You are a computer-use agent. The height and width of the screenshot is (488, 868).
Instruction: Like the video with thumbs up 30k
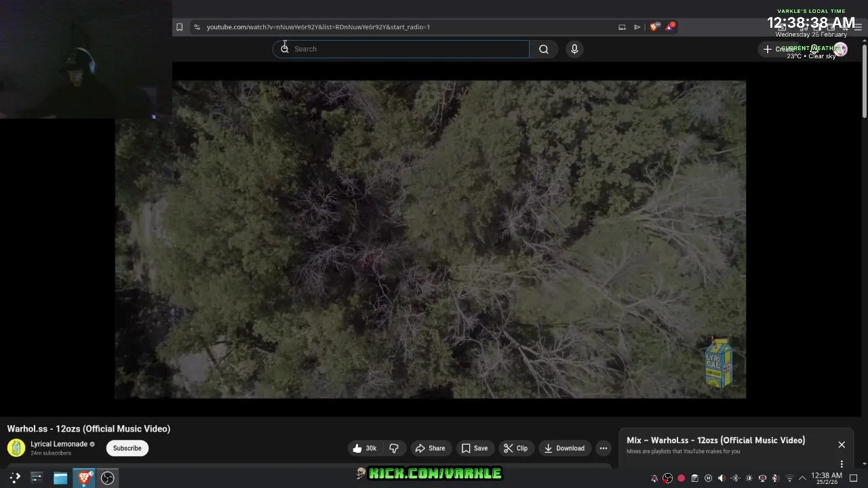364,448
